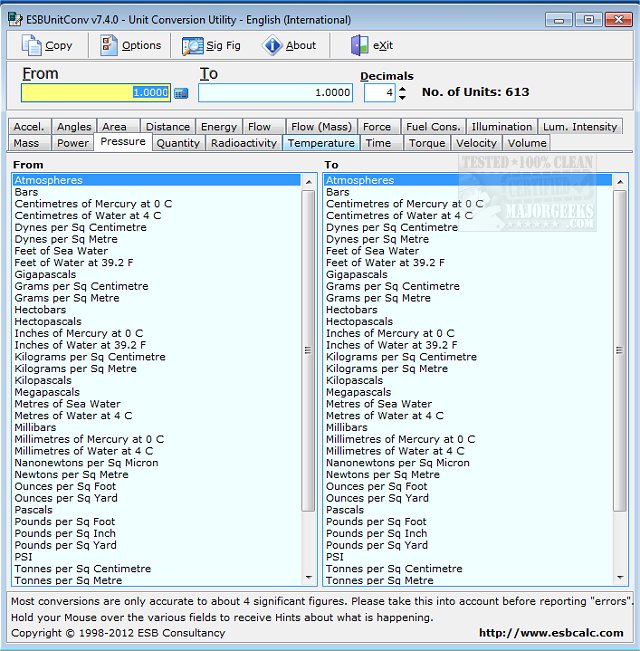Switch to the Energy tab
The image size is (640, 651).
click(219, 127)
